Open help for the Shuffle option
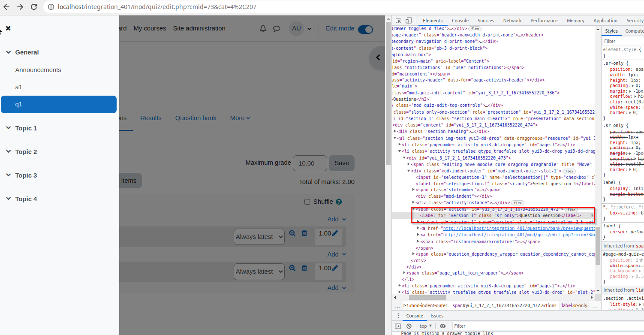This screenshot has width=644, height=335. 339,202
